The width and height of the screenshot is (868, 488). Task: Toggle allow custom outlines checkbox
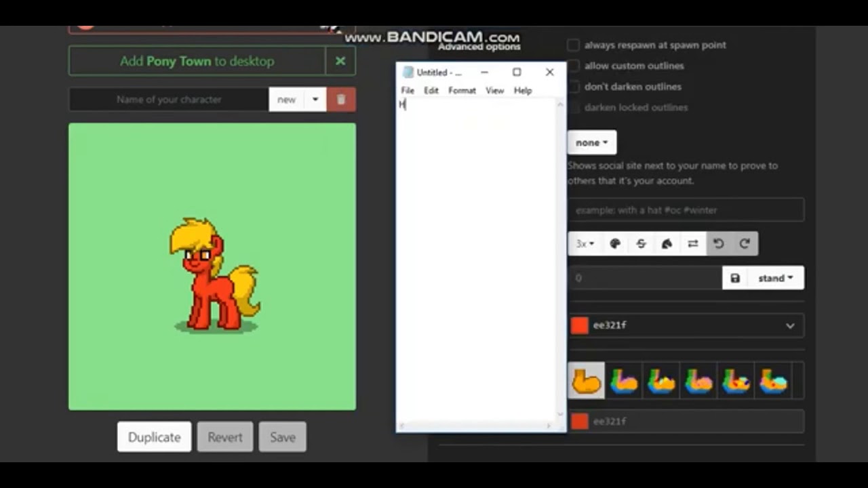tap(574, 66)
